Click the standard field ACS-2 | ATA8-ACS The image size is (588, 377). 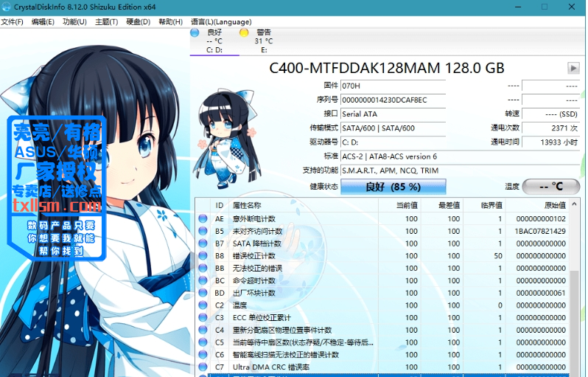[460, 156]
